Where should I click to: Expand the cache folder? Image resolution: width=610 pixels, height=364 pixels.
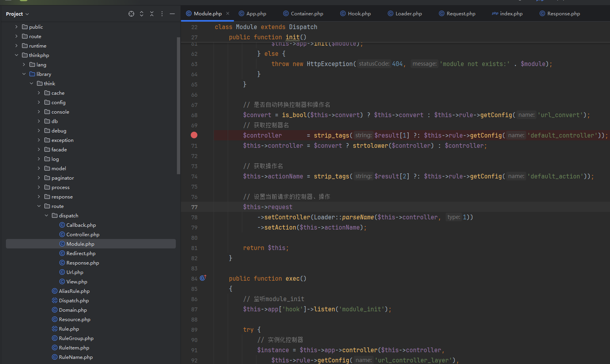click(39, 93)
